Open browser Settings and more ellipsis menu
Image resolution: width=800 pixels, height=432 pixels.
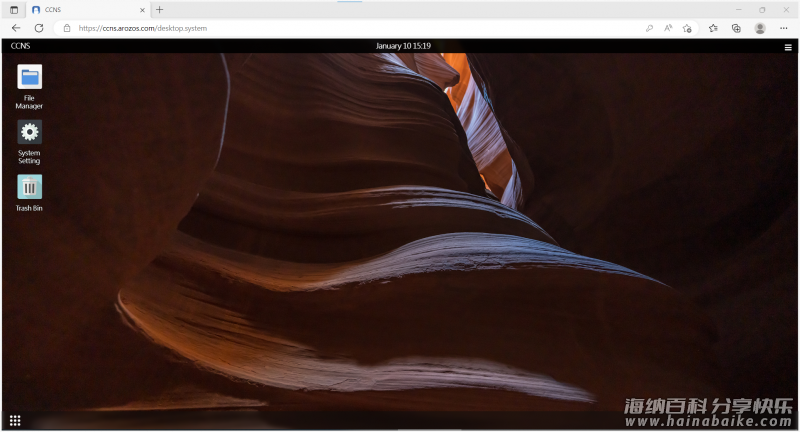pos(784,28)
